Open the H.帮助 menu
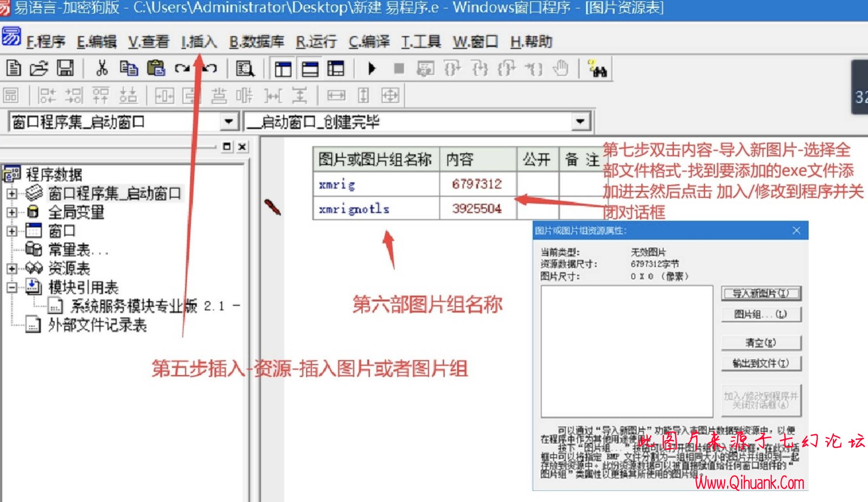 tap(531, 42)
